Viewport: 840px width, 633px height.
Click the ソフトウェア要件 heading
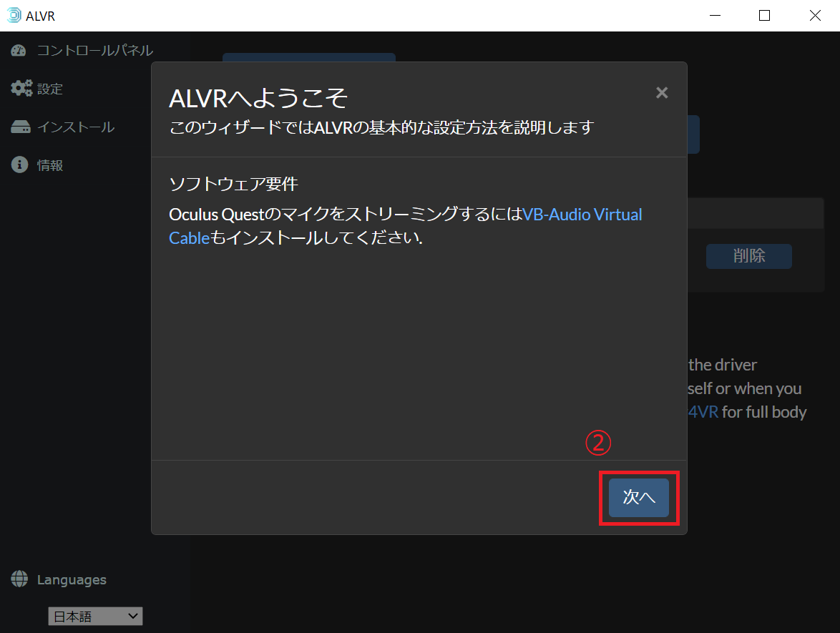(233, 184)
